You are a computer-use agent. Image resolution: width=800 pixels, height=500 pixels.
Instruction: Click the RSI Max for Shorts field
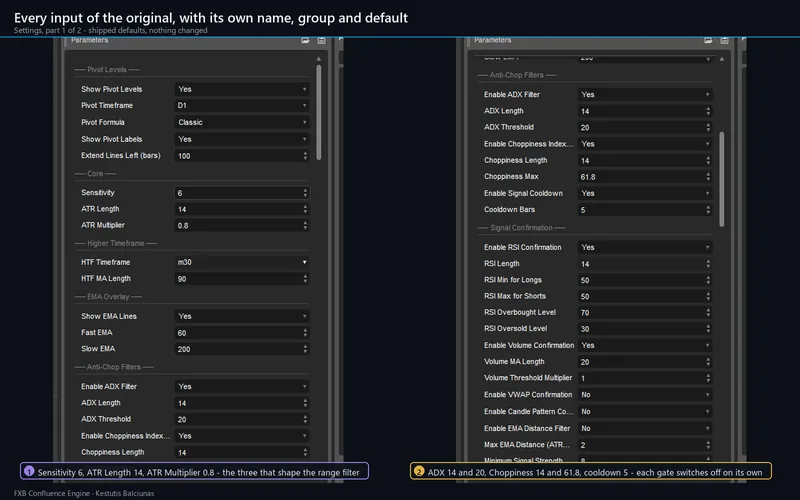(645, 296)
